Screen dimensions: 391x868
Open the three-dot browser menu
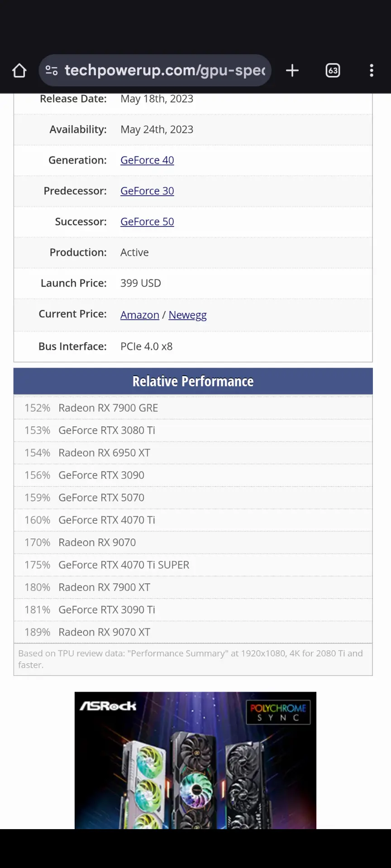coord(372,71)
